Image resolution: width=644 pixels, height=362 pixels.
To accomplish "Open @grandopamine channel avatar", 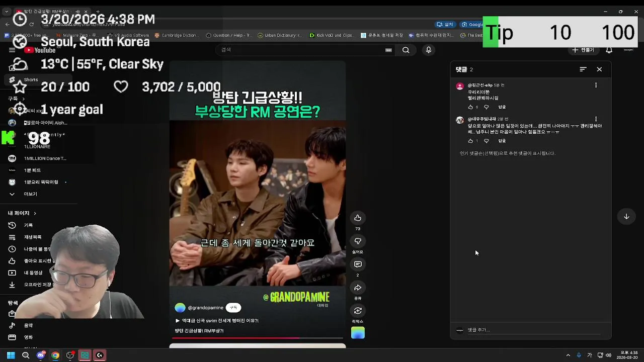I will 180,308.
